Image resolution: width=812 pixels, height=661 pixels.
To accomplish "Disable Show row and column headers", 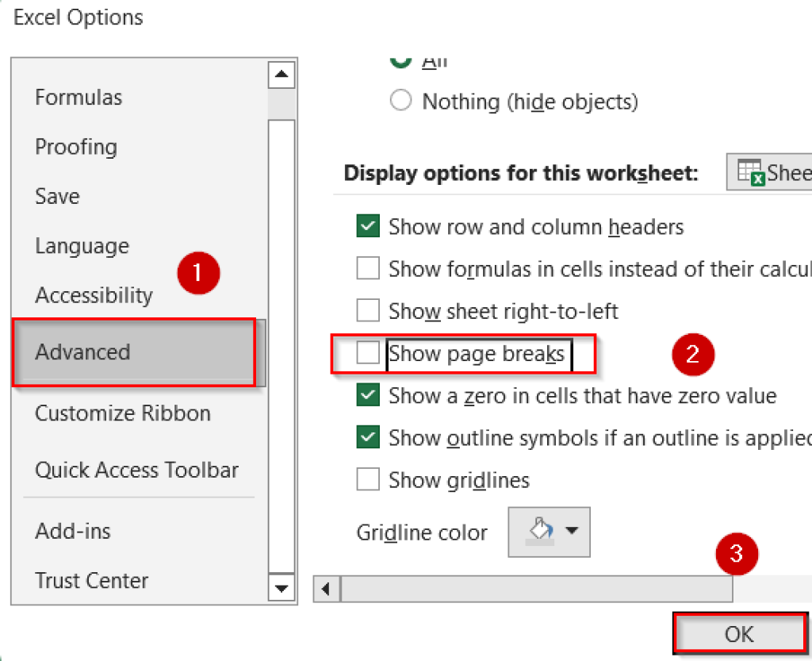I will coord(368,226).
